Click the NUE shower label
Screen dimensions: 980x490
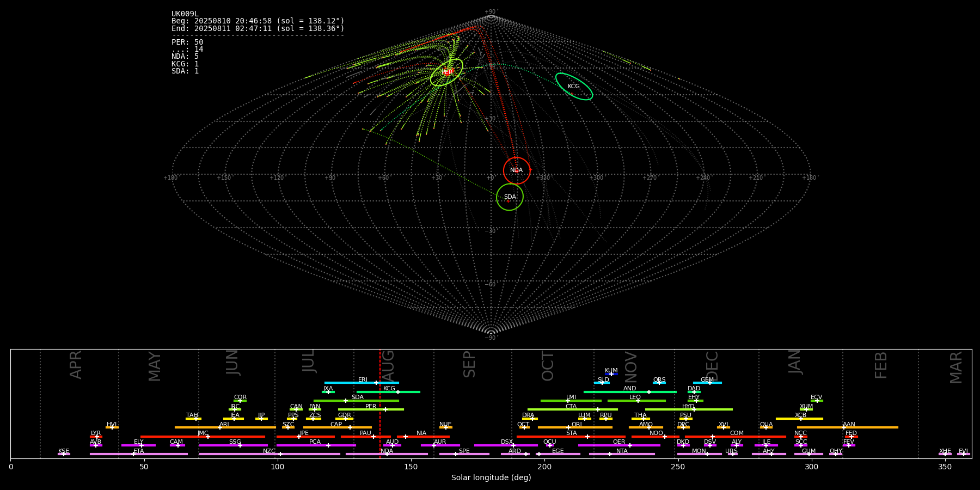click(x=445, y=425)
